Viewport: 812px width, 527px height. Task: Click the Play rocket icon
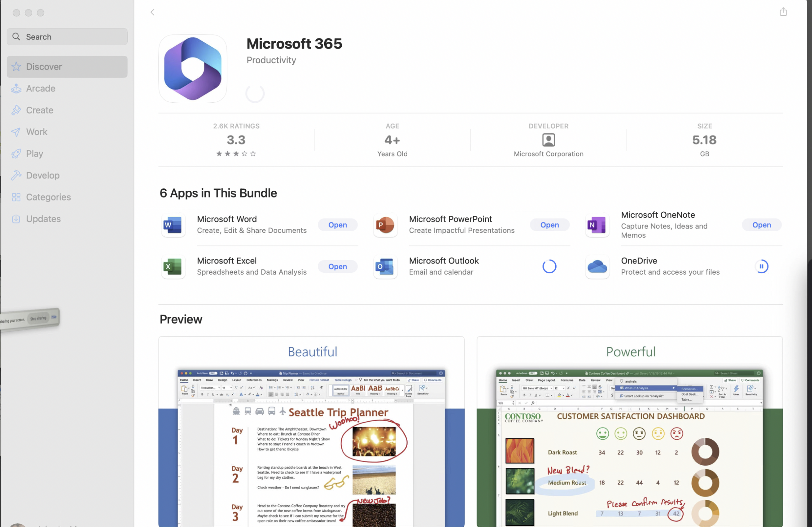click(16, 154)
